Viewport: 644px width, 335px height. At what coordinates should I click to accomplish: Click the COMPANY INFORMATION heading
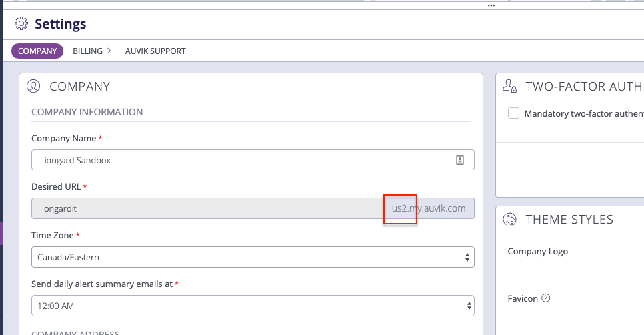point(87,112)
